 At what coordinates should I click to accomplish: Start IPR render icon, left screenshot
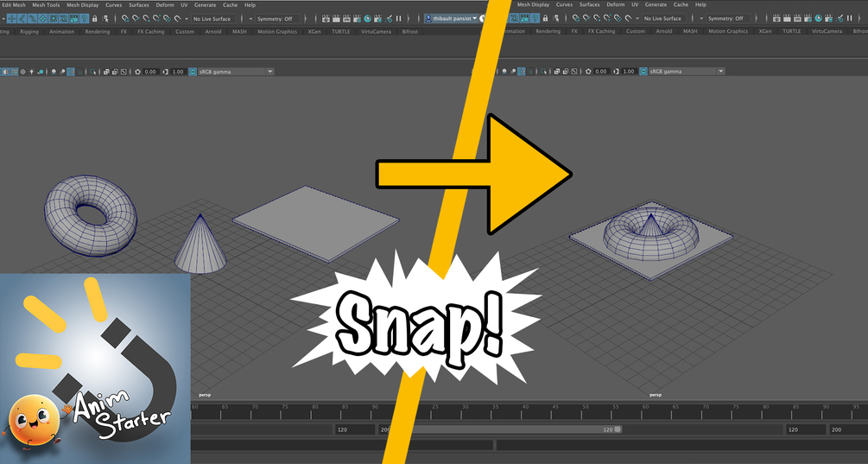pos(346,18)
